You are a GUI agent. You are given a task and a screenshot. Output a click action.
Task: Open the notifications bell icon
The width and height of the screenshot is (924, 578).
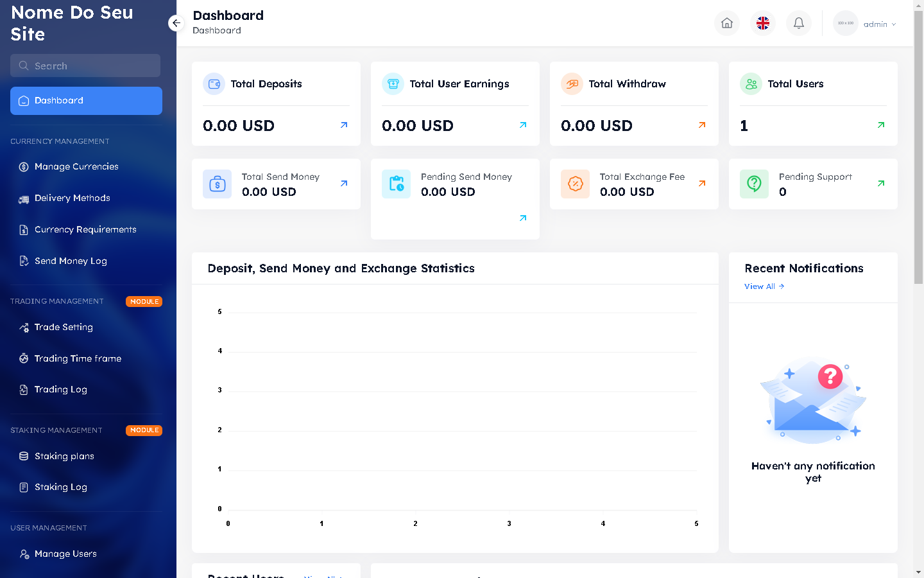(798, 23)
